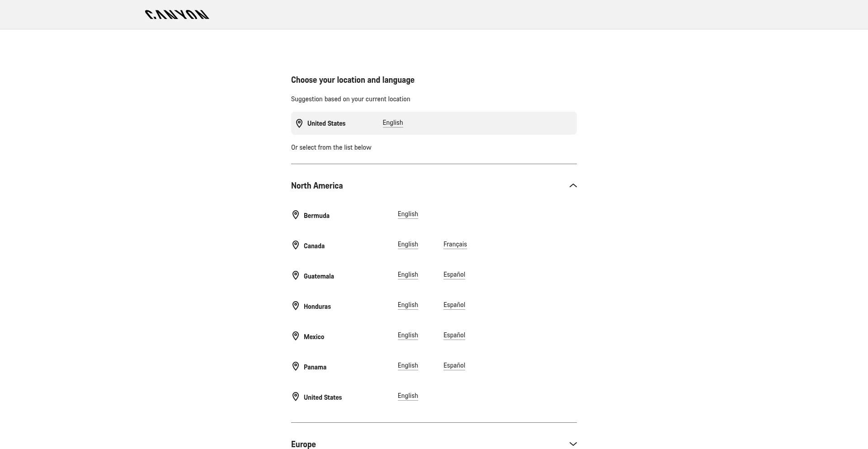Click United States name in North America list
The image size is (868, 449).
[323, 397]
